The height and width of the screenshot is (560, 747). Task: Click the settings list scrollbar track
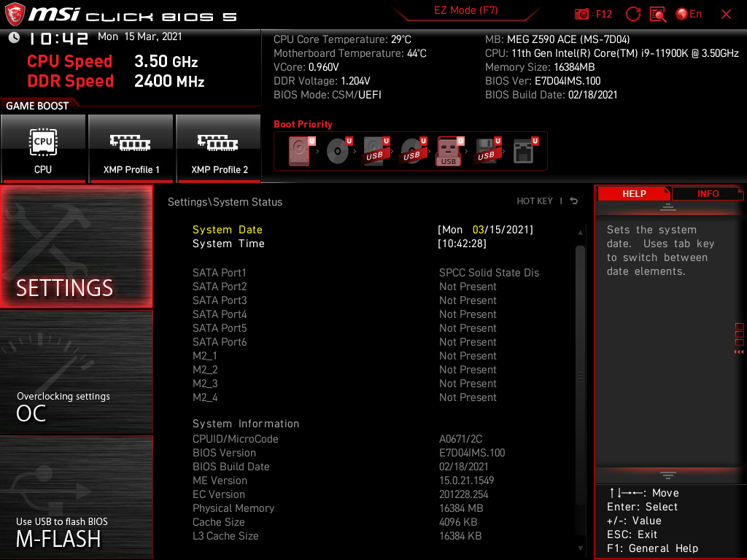580,390
